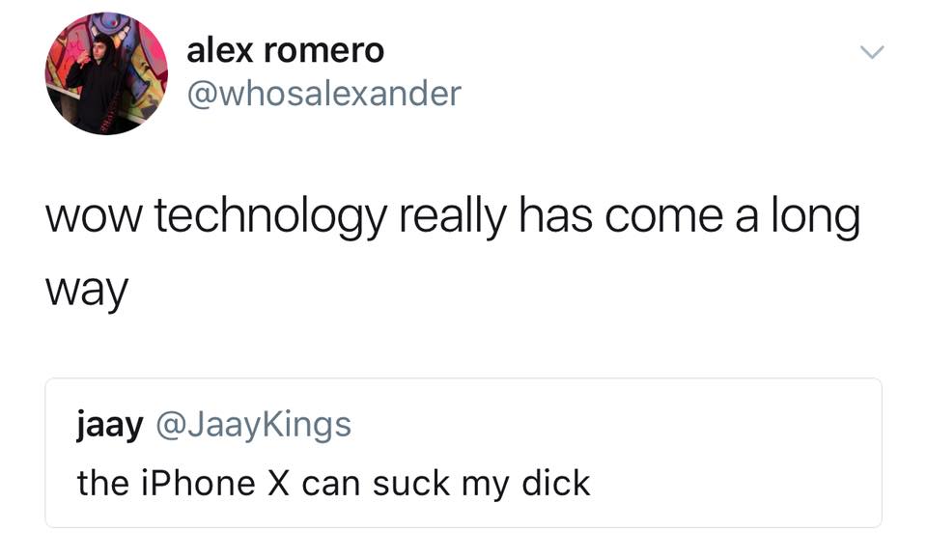Open the @JaayKings handle
The width and height of the screenshot is (927, 560).
(x=254, y=426)
